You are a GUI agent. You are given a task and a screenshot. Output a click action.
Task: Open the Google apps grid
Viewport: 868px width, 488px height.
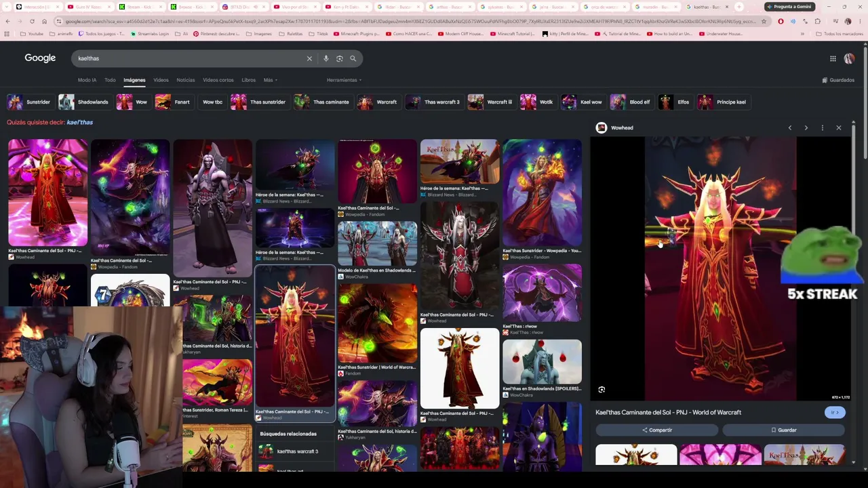tap(833, 59)
